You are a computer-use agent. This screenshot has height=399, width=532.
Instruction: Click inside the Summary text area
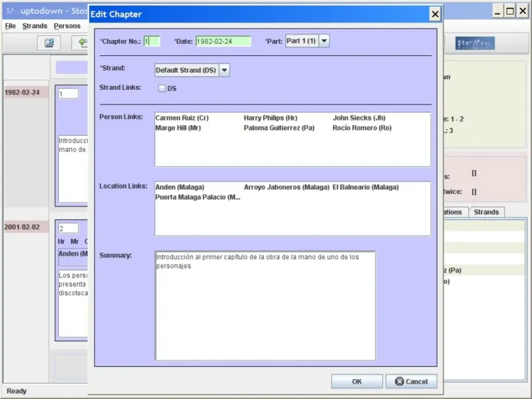click(x=265, y=305)
